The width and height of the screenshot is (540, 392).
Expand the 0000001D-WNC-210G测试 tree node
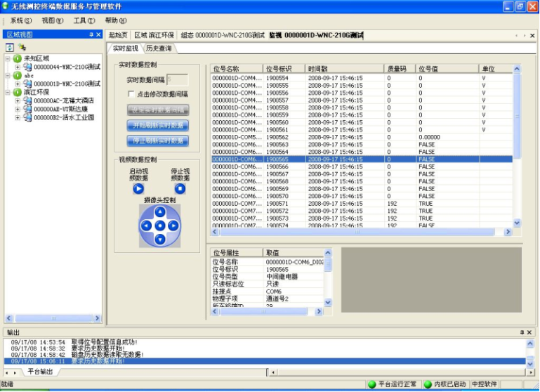[18, 84]
